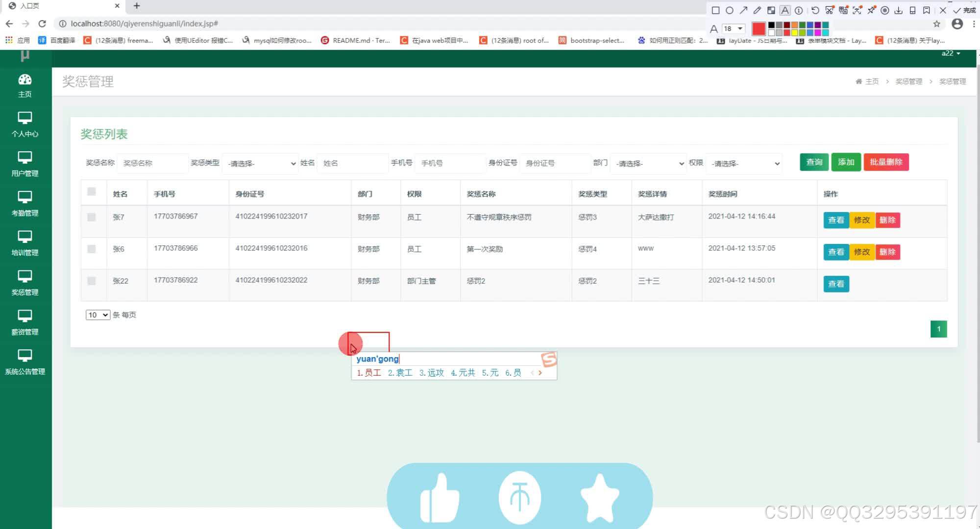
Task: Tick the checkbox for row 张7
Action: (92, 217)
